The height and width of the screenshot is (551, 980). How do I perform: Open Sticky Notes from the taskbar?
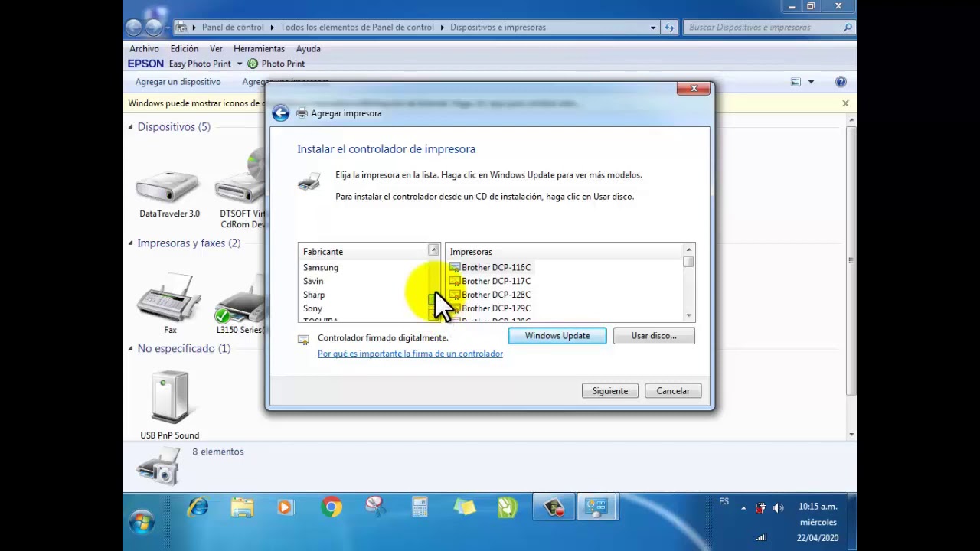tap(464, 507)
